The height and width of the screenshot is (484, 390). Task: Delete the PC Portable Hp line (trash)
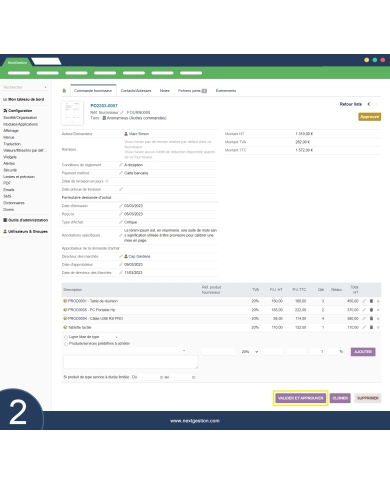pos(371,310)
